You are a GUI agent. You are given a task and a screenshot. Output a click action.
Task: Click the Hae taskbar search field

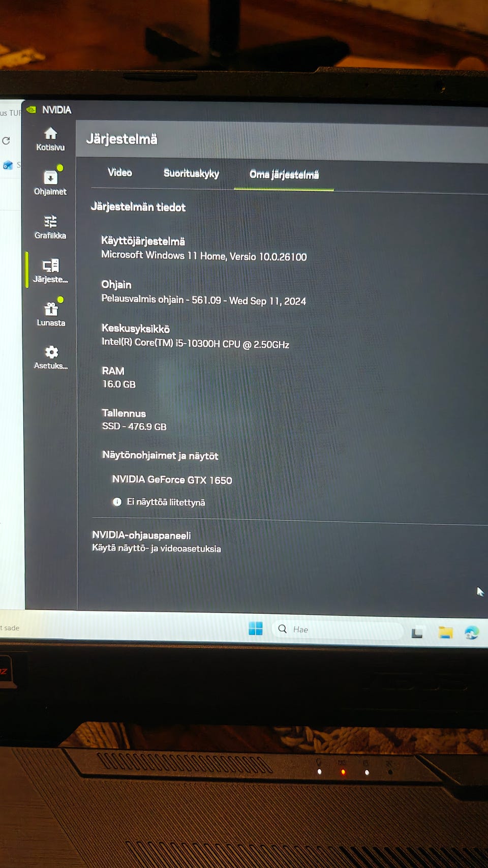[338, 630]
